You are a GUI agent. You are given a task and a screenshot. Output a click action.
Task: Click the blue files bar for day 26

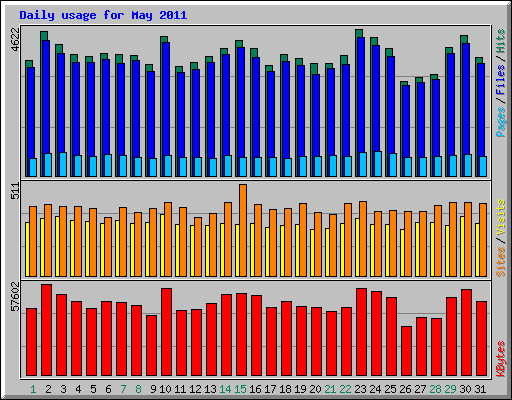click(406, 121)
